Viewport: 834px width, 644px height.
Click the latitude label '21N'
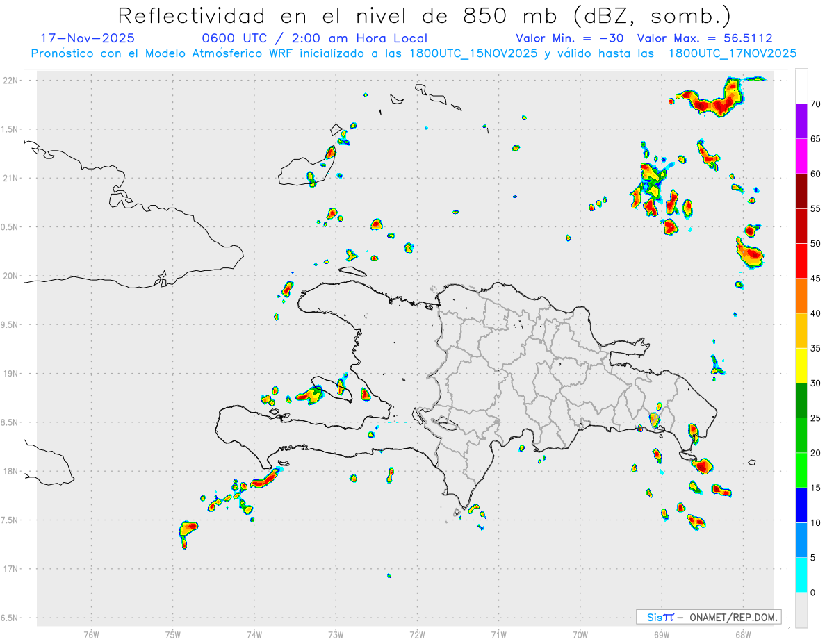click(x=11, y=178)
